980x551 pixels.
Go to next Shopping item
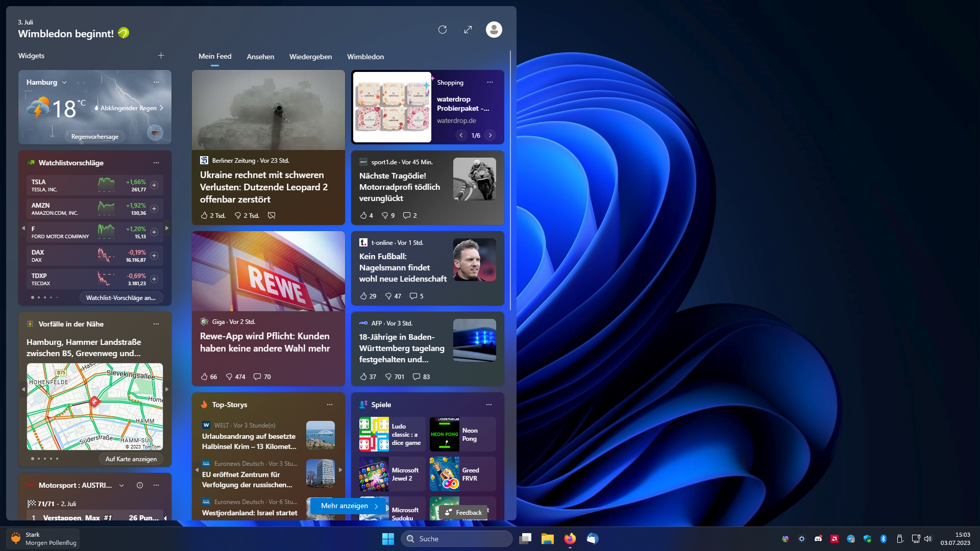pyautogui.click(x=491, y=136)
